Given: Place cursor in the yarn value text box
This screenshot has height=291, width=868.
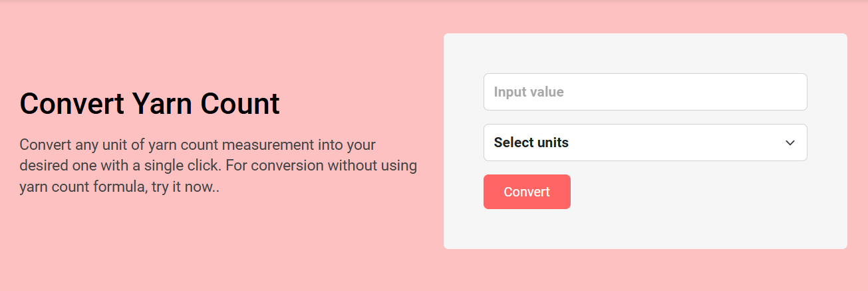Looking at the screenshot, I should 645,92.
